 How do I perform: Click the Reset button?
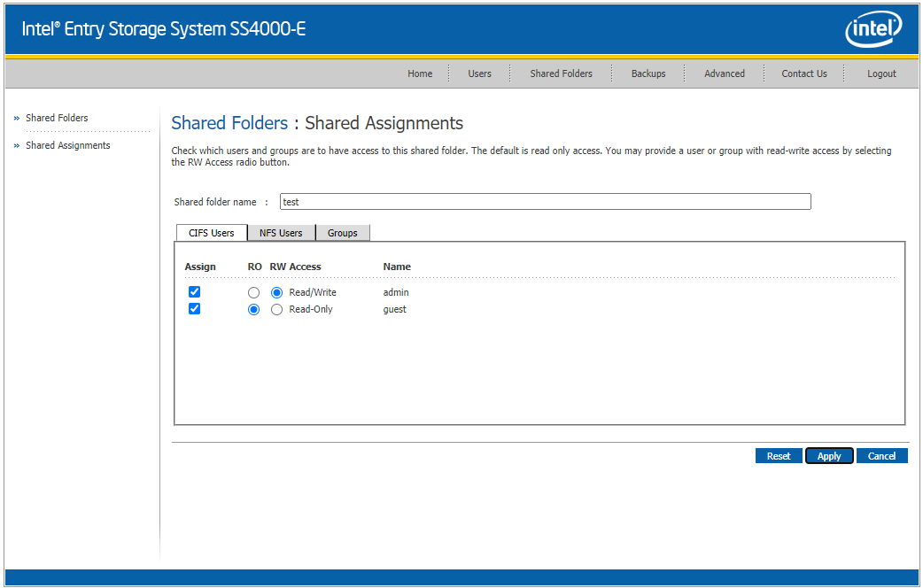(x=779, y=456)
